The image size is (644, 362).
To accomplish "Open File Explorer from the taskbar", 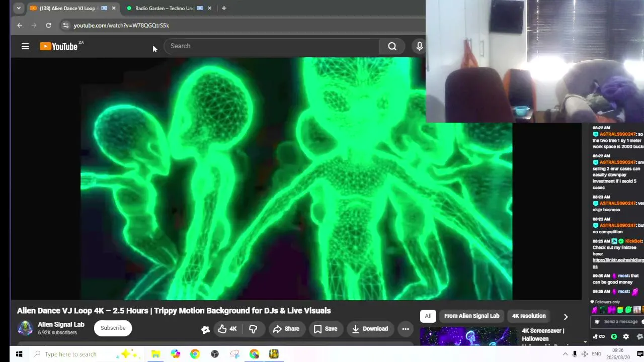I will click(155, 354).
